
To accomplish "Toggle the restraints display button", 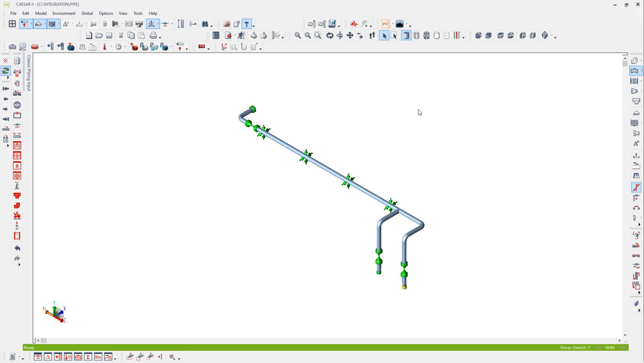I will (x=24, y=24).
